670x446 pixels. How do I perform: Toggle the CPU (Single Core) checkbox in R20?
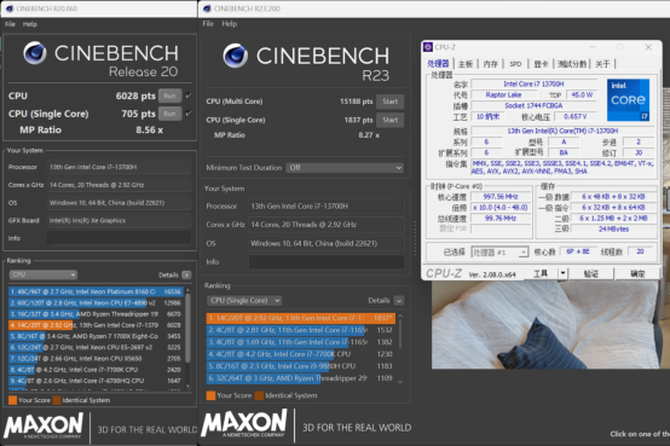pyautogui.click(x=188, y=114)
